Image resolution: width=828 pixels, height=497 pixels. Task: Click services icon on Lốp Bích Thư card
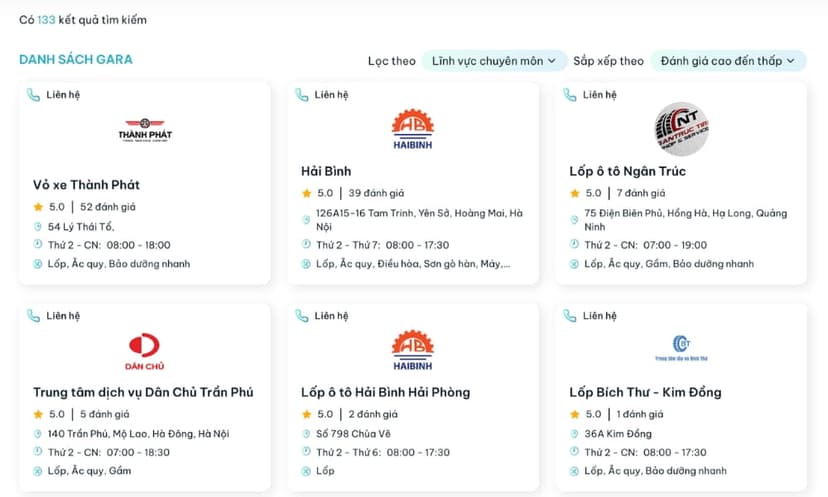574,471
